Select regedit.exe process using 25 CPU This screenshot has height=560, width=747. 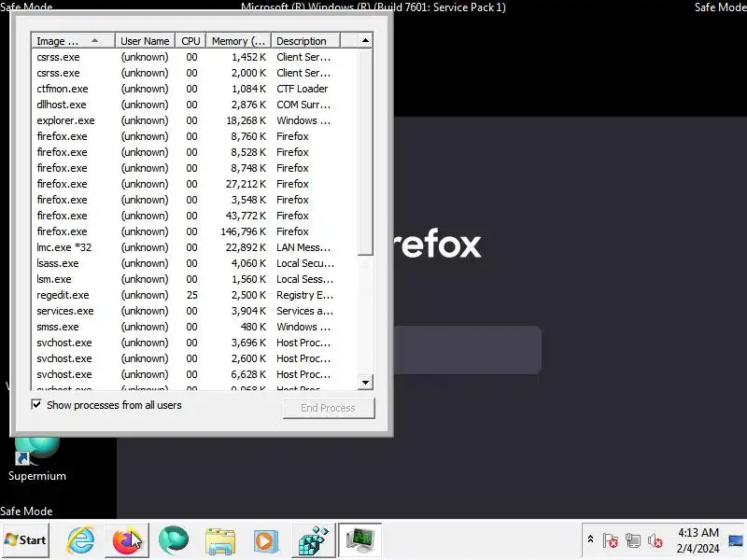tap(194, 295)
